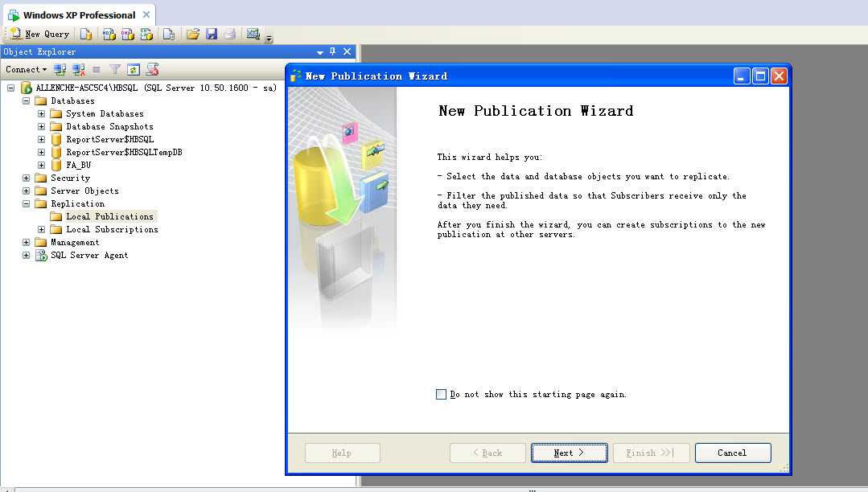The width and height of the screenshot is (868, 492).
Task: Minimize the New Publication Wizard window
Action: point(742,76)
